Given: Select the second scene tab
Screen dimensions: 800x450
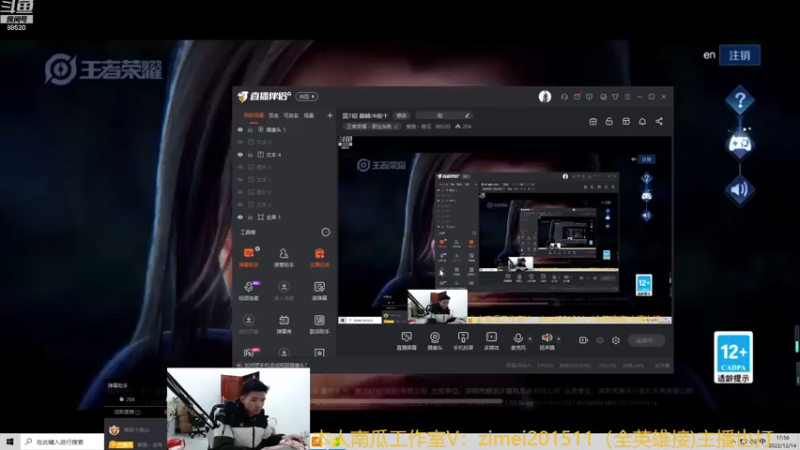Looking at the screenshot, I should click(x=274, y=115).
